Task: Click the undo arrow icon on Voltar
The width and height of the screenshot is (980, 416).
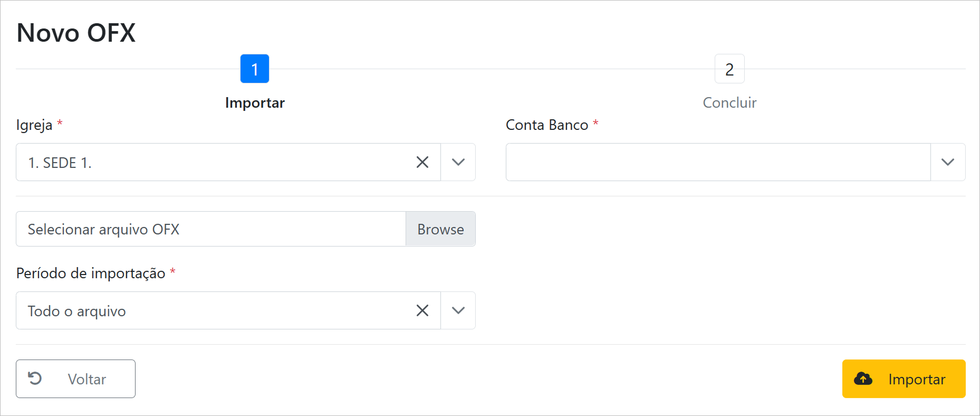Action: [x=35, y=379]
